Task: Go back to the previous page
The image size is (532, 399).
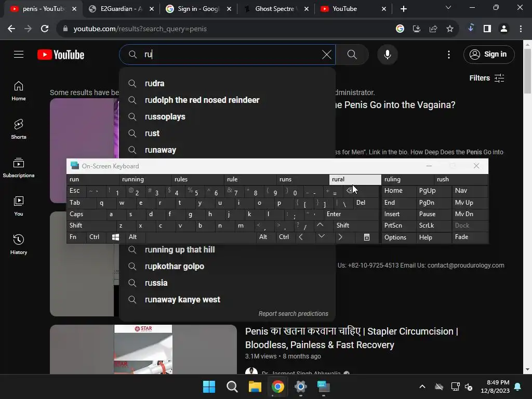Action: click(x=11, y=29)
